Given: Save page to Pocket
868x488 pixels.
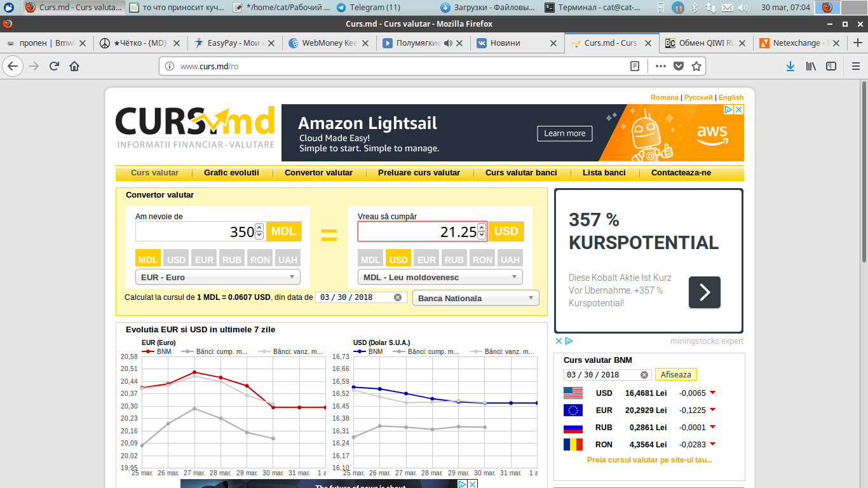Looking at the screenshot, I should 679,66.
